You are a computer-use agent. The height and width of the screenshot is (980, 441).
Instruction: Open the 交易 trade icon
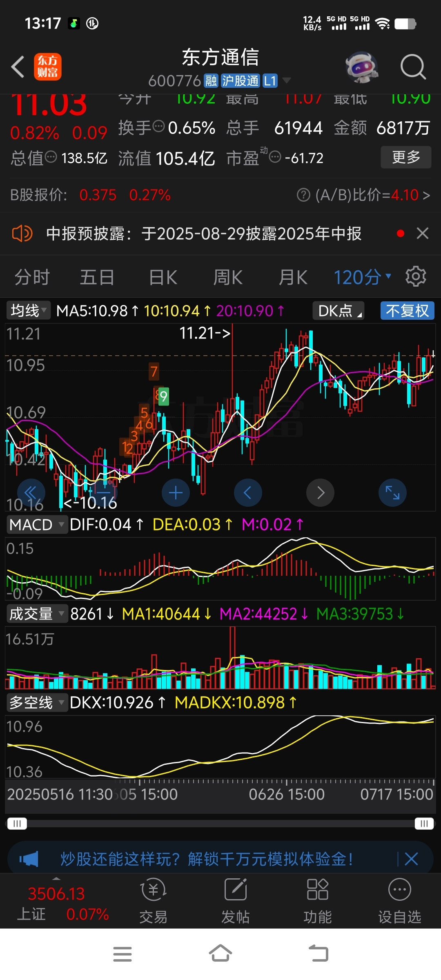tap(154, 901)
